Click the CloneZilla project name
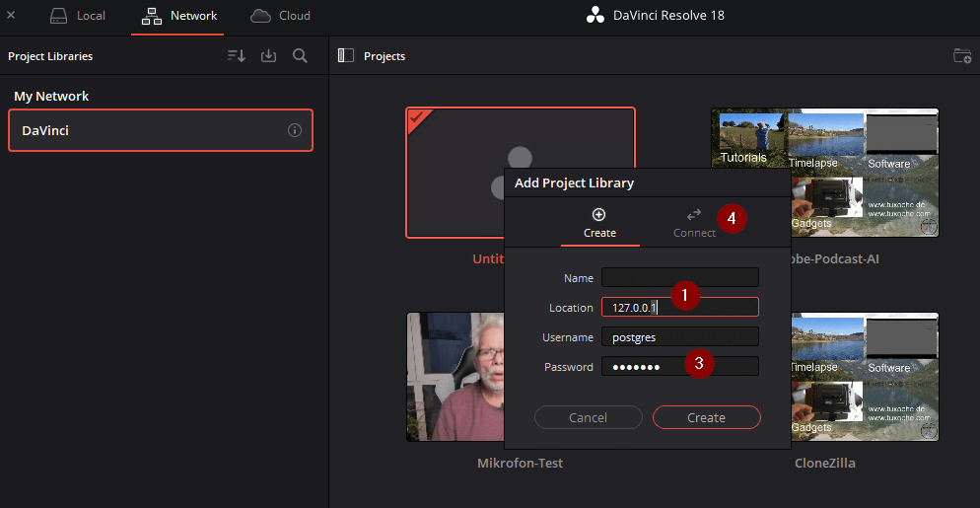The height and width of the screenshot is (508, 980). pos(824,464)
